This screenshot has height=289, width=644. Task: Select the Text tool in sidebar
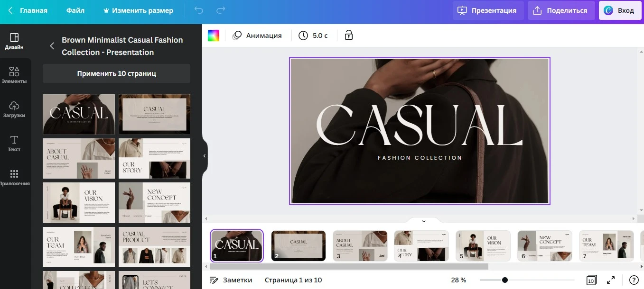click(14, 143)
